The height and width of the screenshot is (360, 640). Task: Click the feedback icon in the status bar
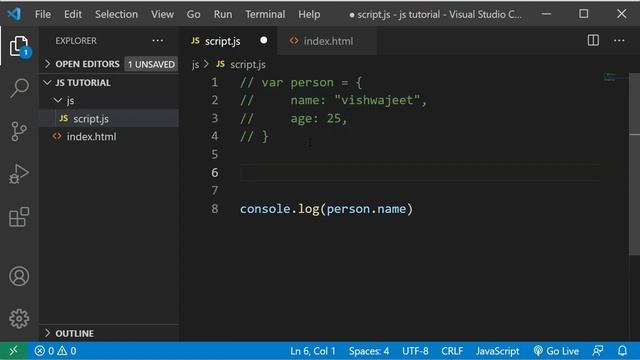tap(598, 351)
